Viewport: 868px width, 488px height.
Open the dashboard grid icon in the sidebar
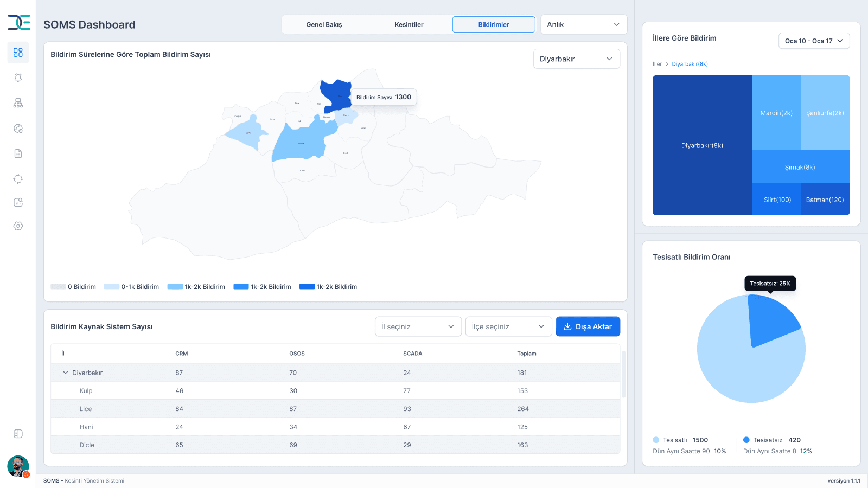point(18,53)
